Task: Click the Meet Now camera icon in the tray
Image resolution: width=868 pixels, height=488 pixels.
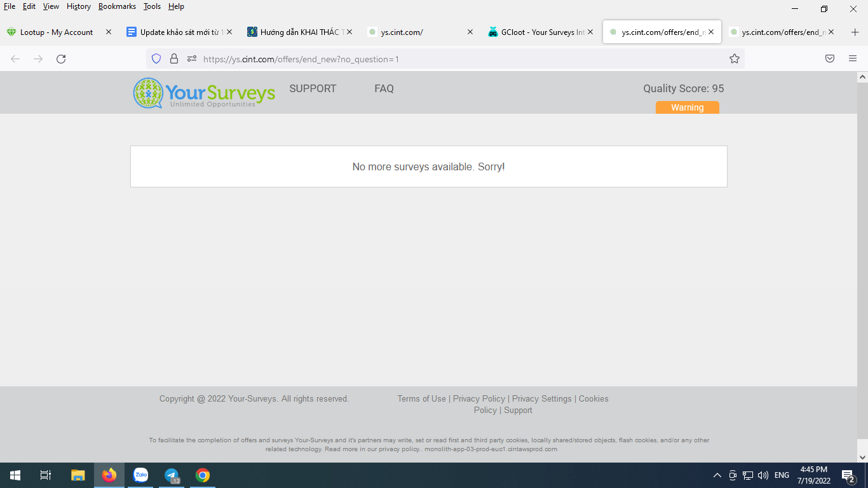Action: coord(733,475)
